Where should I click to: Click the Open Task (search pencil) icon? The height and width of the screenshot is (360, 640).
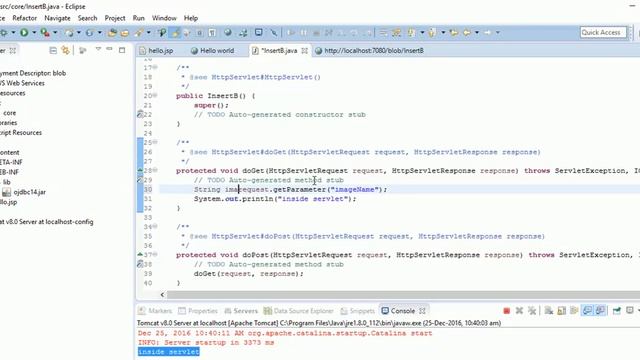click(x=139, y=33)
